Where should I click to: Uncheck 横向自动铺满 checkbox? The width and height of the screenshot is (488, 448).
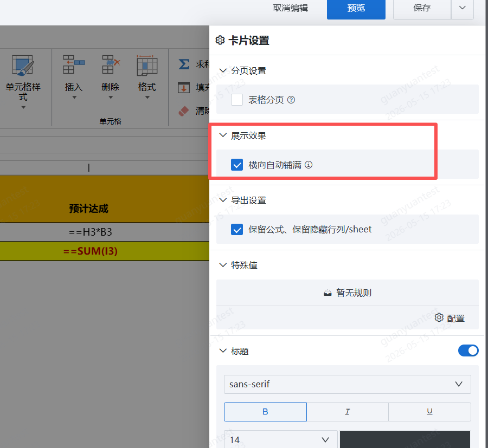pyautogui.click(x=237, y=165)
